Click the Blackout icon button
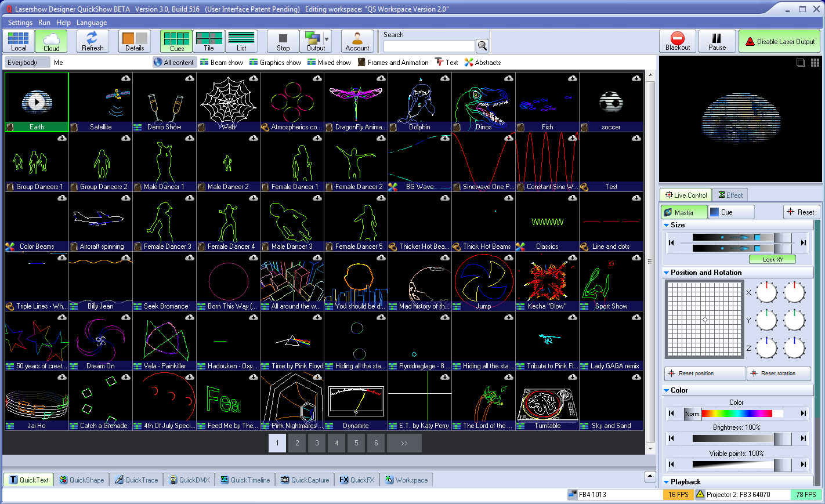Image resolution: width=825 pixels, height=504 pixels. coord(677,41)
